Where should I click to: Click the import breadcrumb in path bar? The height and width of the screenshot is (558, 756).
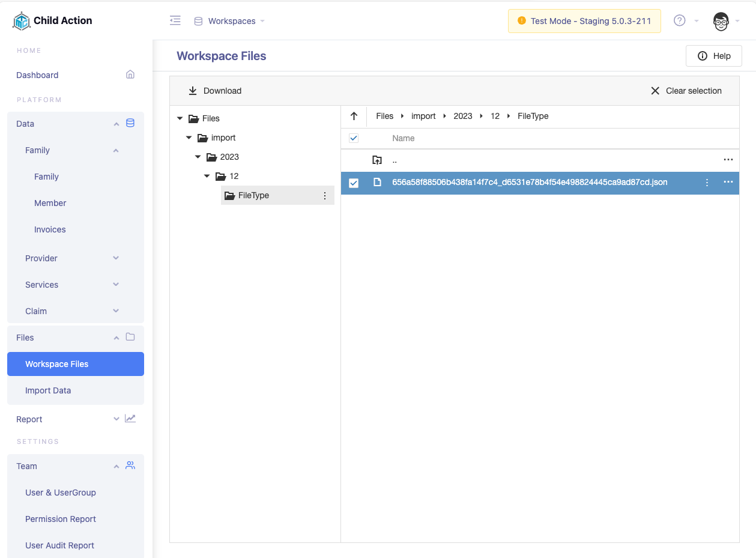click(423, 116)
